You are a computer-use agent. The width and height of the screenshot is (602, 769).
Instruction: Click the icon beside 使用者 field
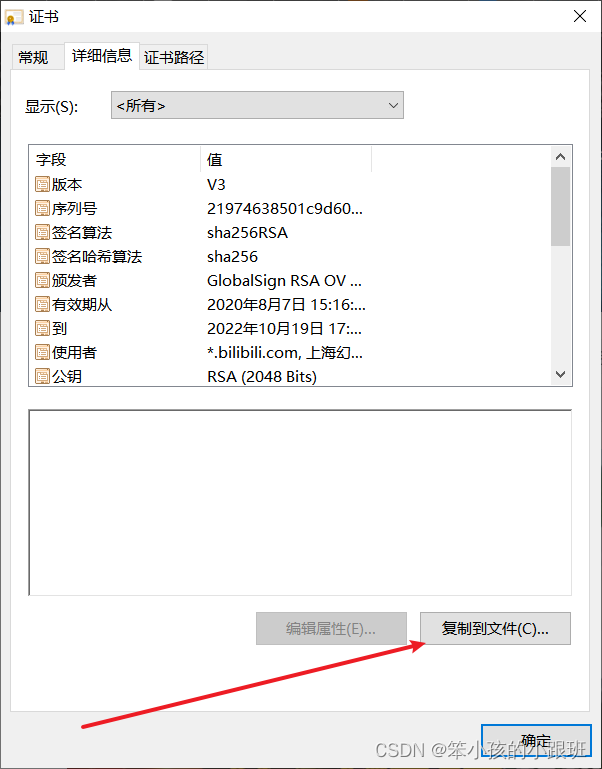click(x=42, y=353)
